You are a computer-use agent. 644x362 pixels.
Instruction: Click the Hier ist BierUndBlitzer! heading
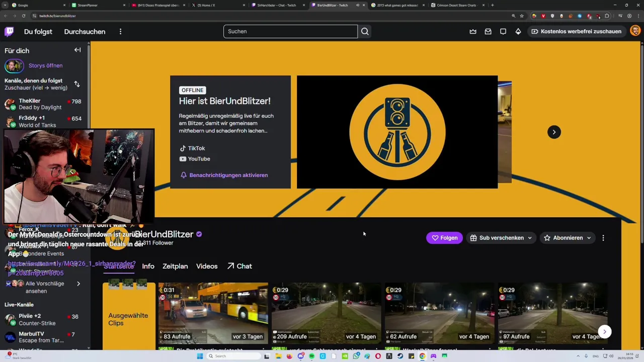(x=225, y=101)
